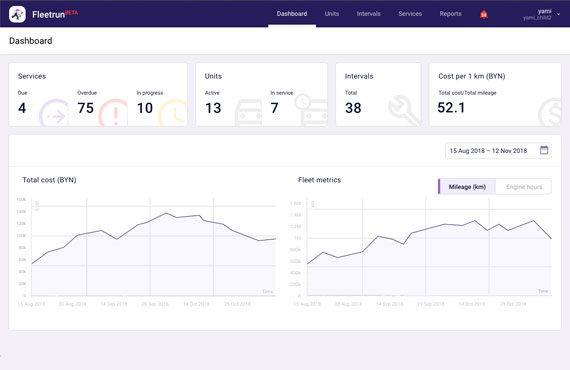Click the Overdue services count 75
The image size is (570, 370).
click(85, 108)
